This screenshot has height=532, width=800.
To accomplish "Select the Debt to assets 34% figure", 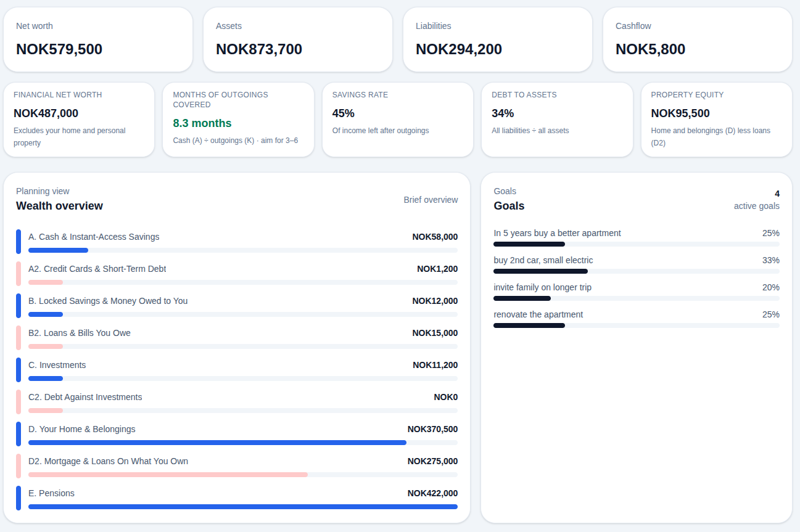I will point(503,113).
